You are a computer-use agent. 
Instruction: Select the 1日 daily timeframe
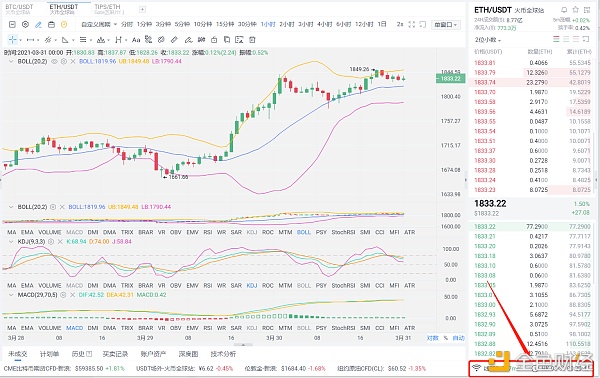(382, 24)
